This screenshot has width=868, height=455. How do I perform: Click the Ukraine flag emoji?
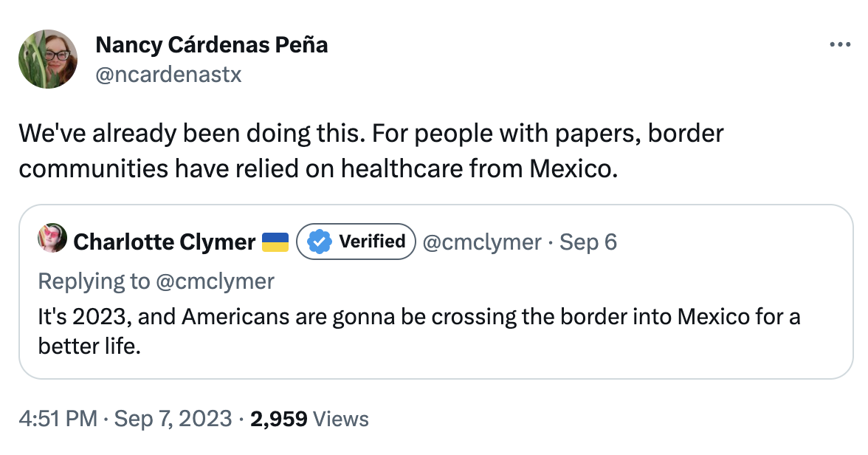(275, 242)
